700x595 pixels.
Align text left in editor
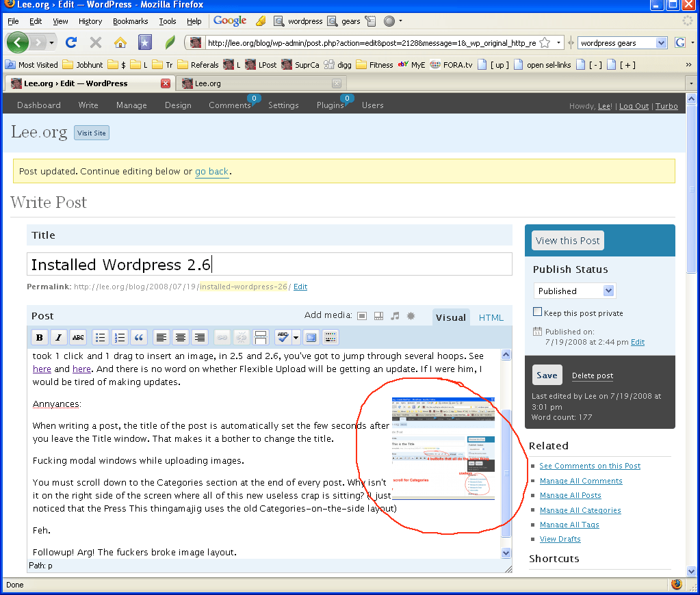click(x=161, y=337)
